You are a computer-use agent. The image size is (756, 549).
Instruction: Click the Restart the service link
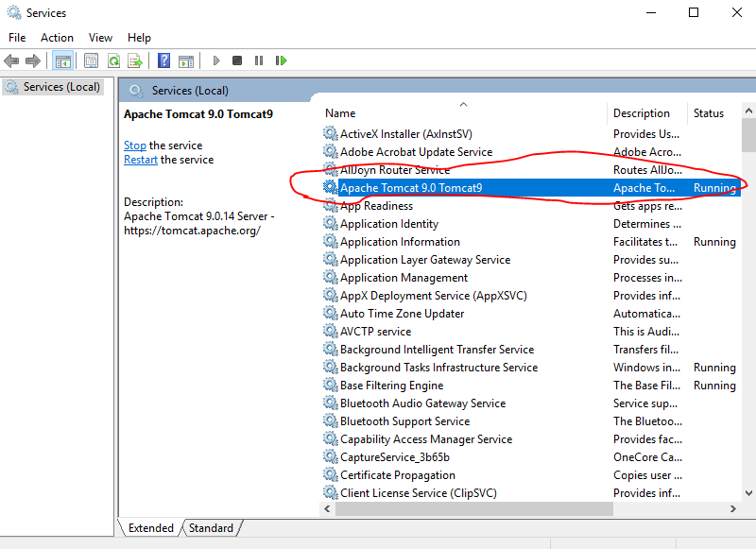pyautogui.click(x=140, y=160)
